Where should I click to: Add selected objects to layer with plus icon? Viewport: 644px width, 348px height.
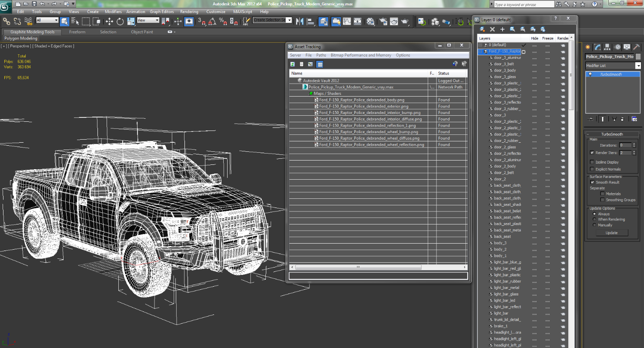[502, 29]
